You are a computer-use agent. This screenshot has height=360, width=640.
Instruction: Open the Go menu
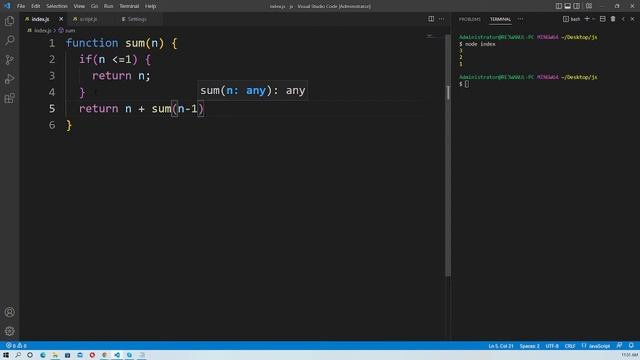click(x=94, y=6)
